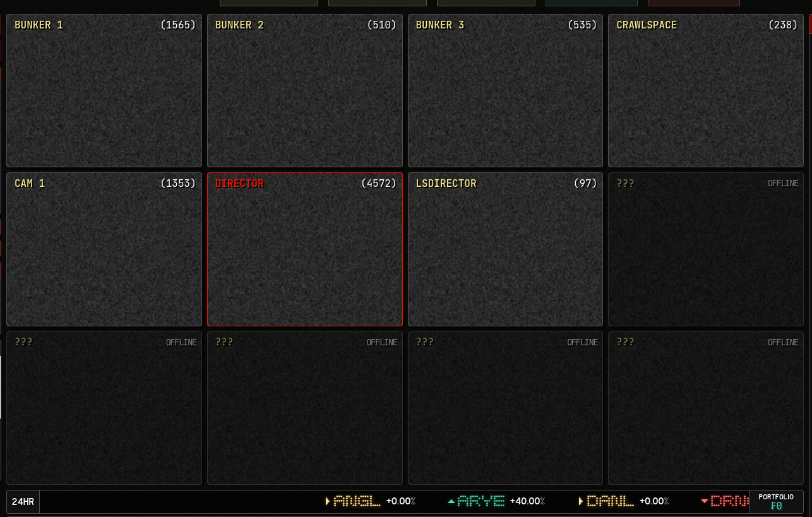Click the DANL +0.00% change value

[x=654, y=501]
